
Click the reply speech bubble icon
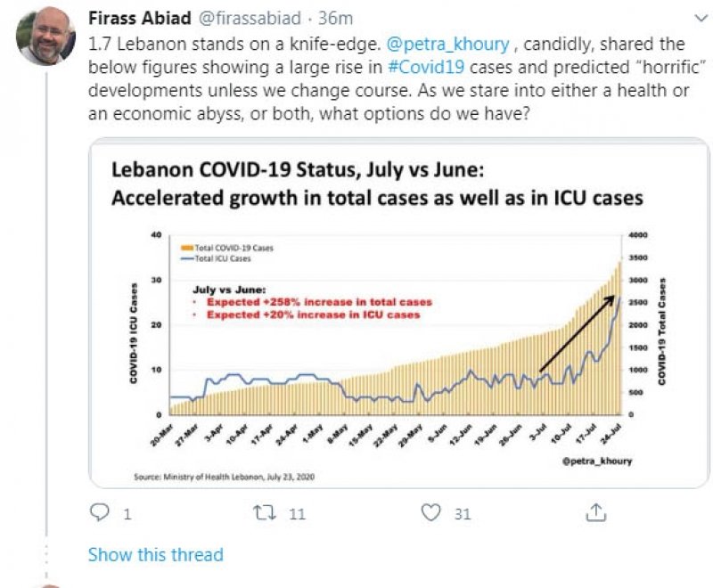pyautogui.click(x=100, y=512)
